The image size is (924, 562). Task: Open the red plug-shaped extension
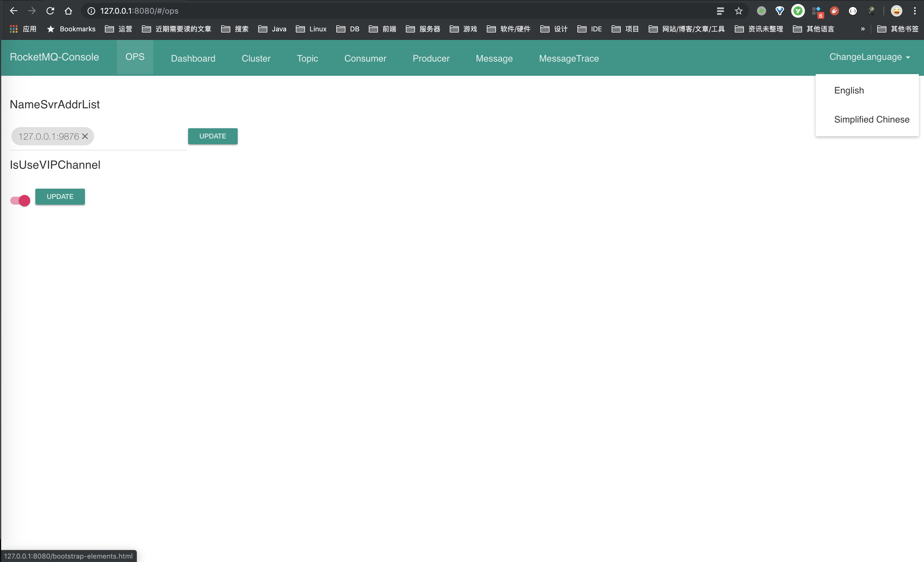click(x=835, y=11)
